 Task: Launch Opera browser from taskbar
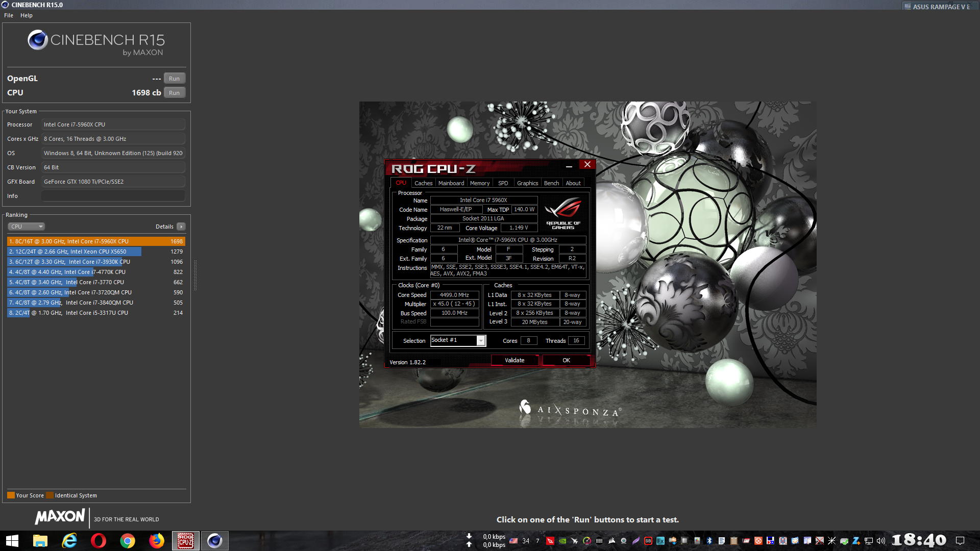tap(99, 541)
